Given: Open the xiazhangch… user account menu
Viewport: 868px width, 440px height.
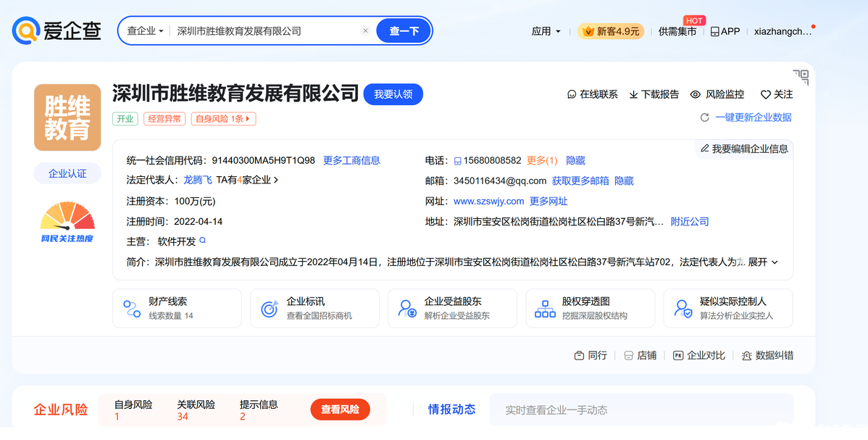Looking at the screenshot, I should (783, 32).
